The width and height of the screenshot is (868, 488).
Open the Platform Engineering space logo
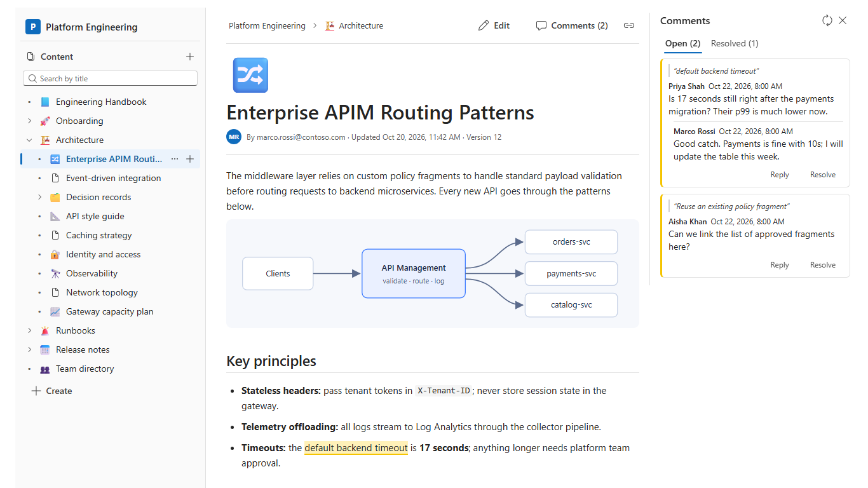tap(33, 27)
